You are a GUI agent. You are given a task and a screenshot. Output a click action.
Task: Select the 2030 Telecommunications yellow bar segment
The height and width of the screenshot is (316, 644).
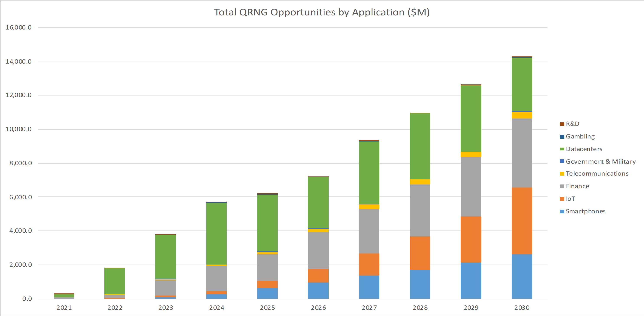pos(522,115)
